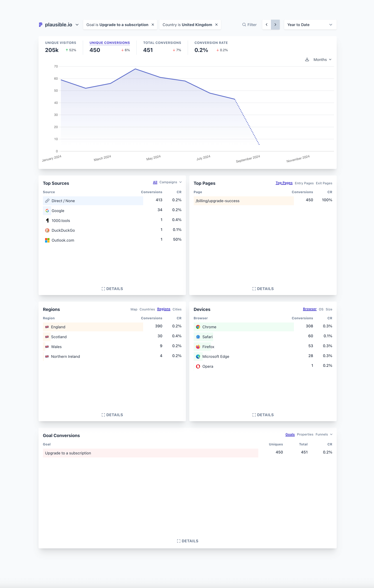Go to the next period arrow

[x=275, y=25]
